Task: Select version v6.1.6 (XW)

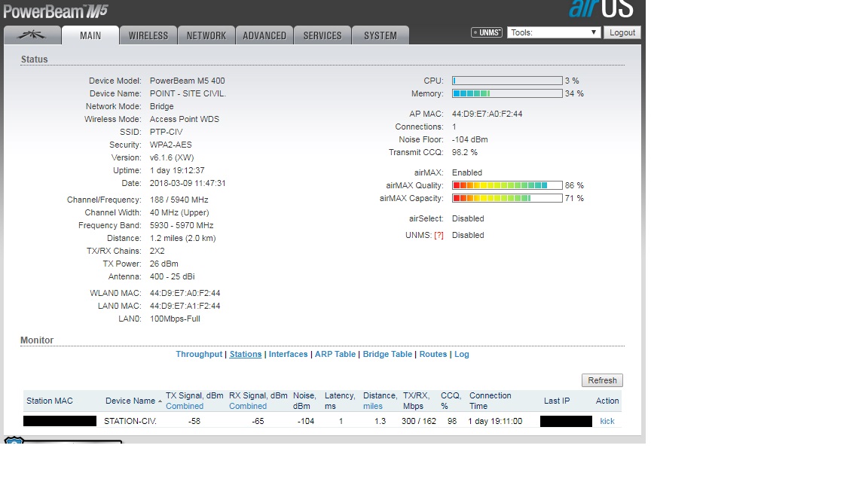Action: (172, 157)
